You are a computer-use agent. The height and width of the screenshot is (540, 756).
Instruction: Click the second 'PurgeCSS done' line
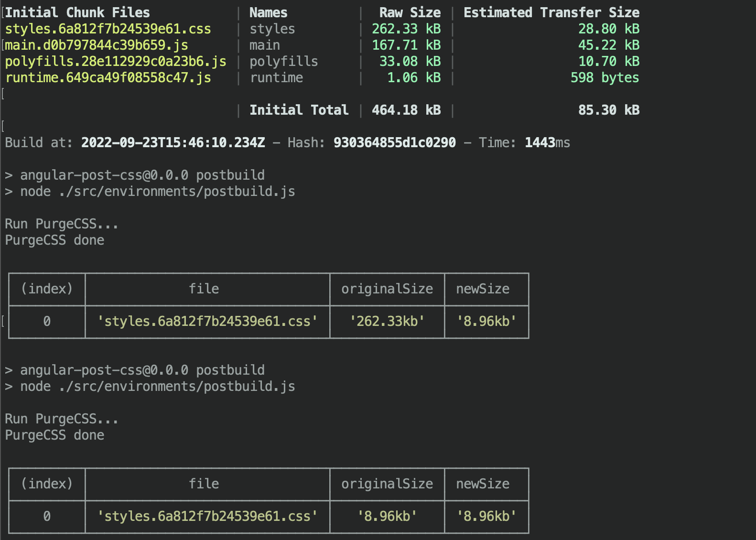pyautogui.click(x=54, y=435)
